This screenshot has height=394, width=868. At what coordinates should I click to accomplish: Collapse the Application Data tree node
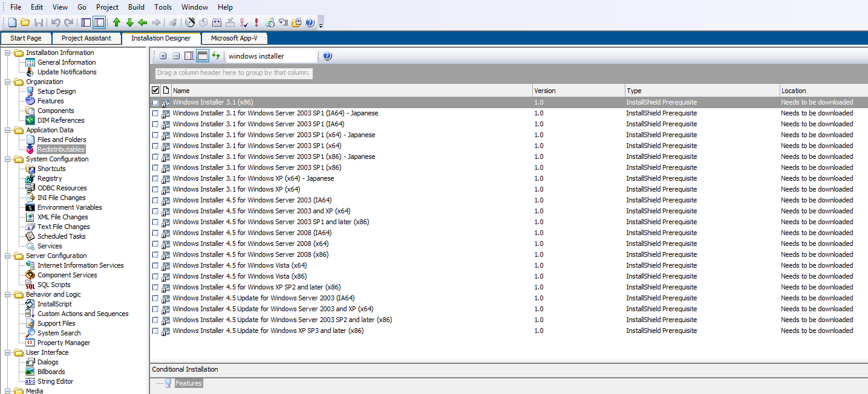coord(8,130)
